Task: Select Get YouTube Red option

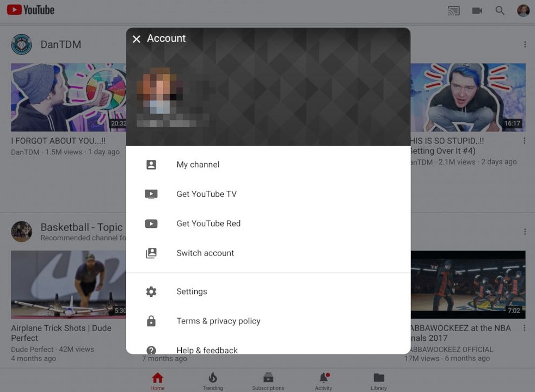Action: pyautogui.click(x=268, y=223)
